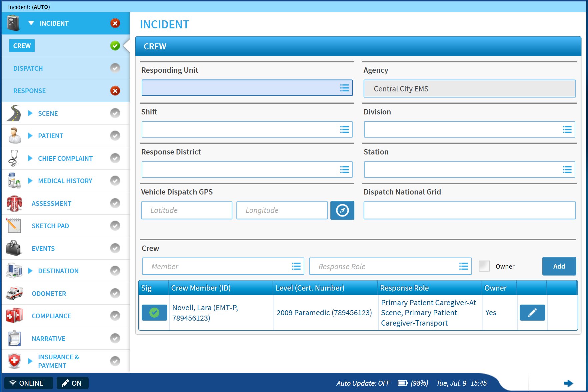Edit Novell, Lara's crew entry with pencil button
This screenshot has width=588, height=392.
[532, 313]
